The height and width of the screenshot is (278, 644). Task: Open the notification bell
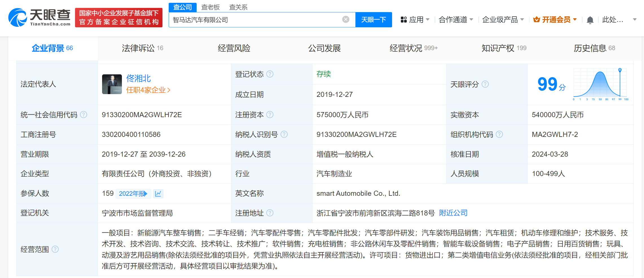click(590, 20)
